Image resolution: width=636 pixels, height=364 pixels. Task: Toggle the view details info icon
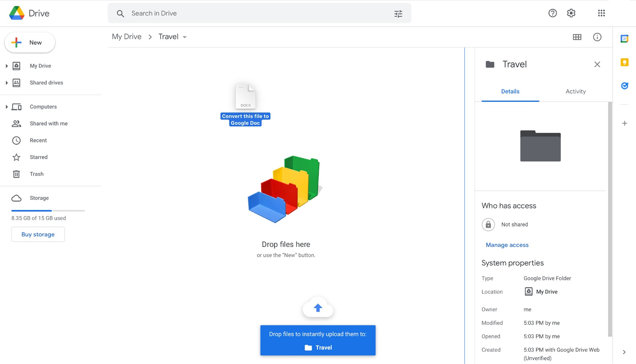click(x=597, y=37)
